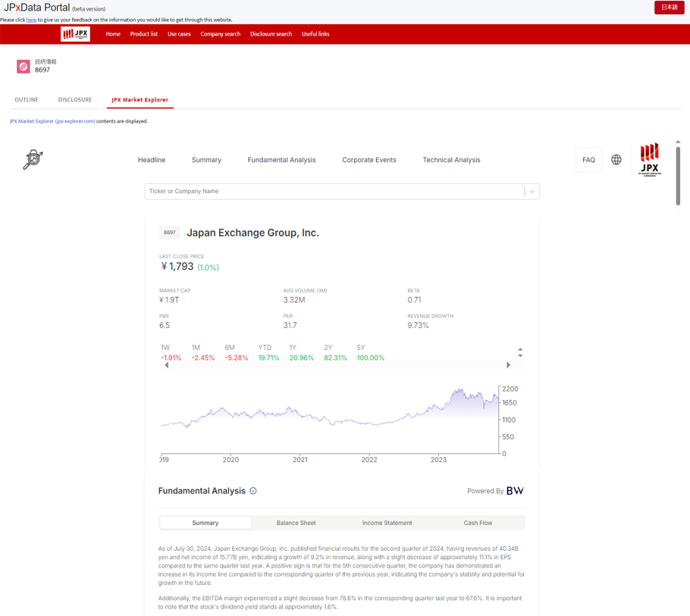The width and height of the screenshot is (690, 616).
Task: Open Useful links in the navigation bar
Action: [x=315, y=34]
